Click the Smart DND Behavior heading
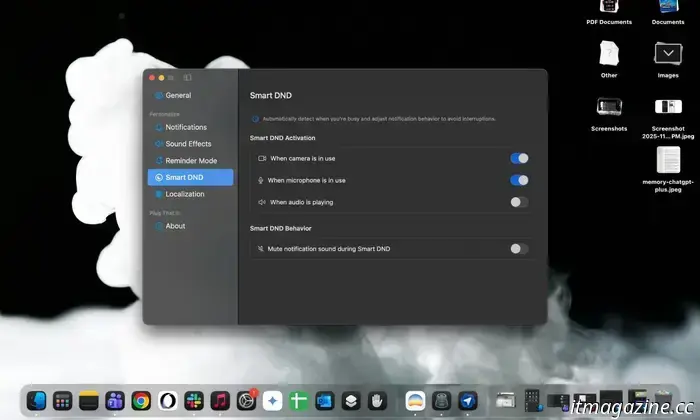Image resolution: width=700 pixels, height=420 pixels. pos(280,228)
